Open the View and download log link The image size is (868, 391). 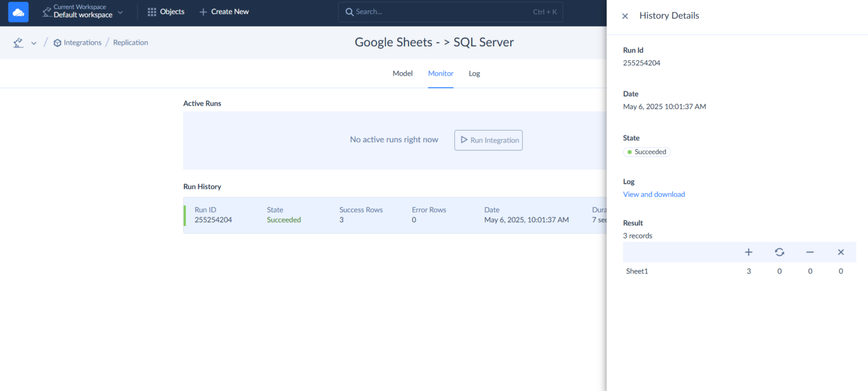654,194
